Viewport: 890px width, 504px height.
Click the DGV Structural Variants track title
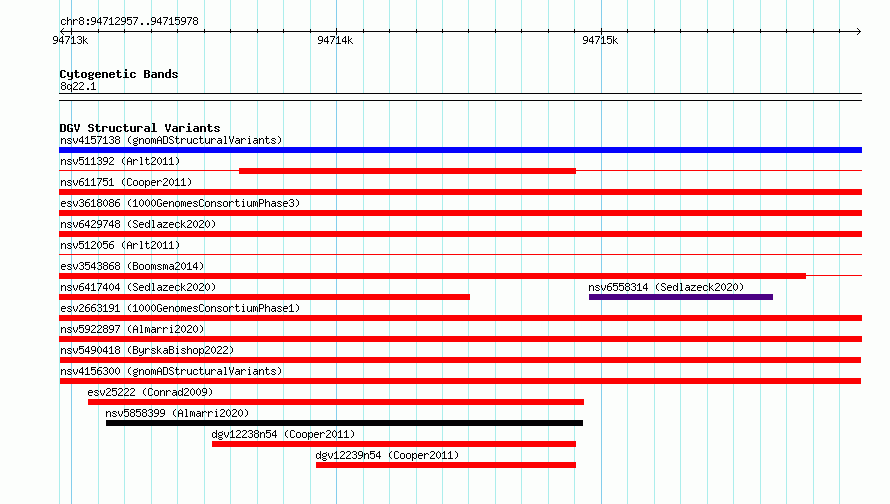[140, 128]
